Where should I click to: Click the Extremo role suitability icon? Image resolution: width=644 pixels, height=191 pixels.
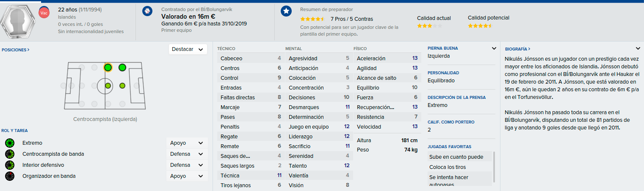click(10, 143)
